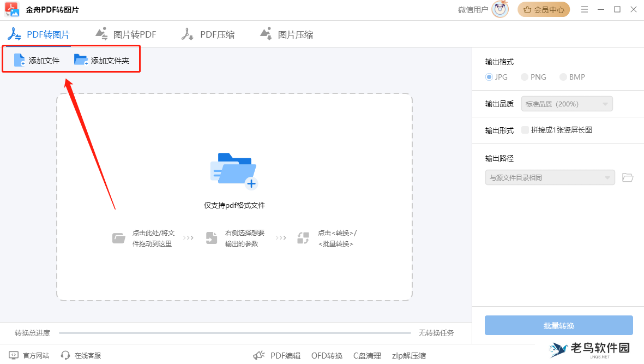Open the 输出品质 quality dropdown
644x364 pixels.
[x=566, y=104]
